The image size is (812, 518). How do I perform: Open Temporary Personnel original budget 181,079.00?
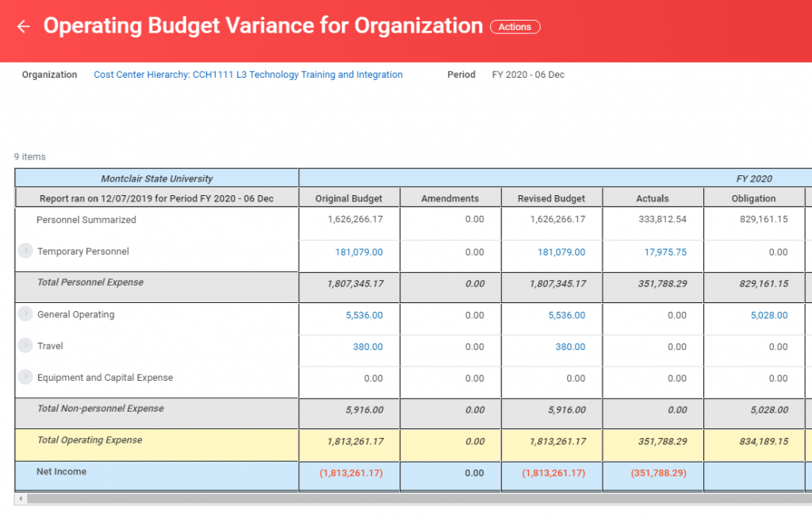click(x=358, y=252)
